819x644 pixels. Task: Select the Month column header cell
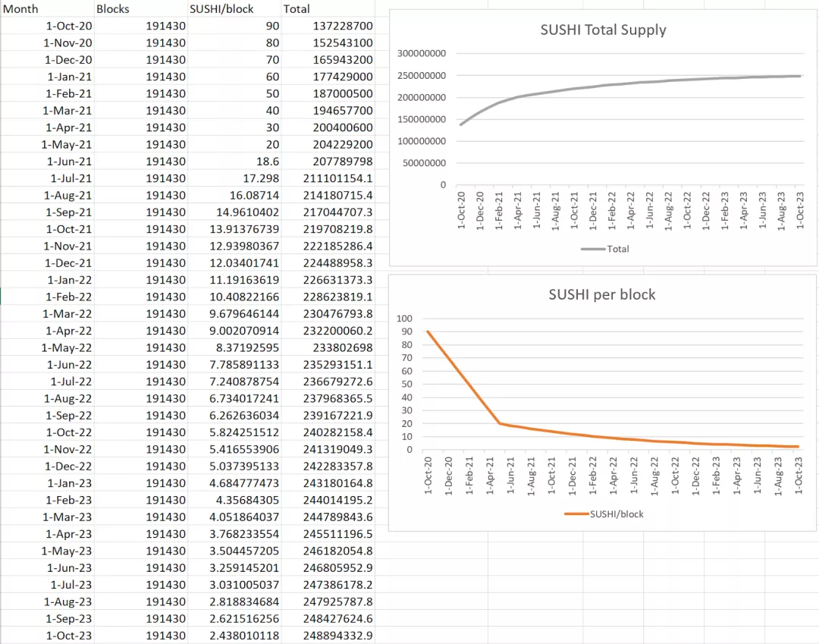(x=47, y=9)
